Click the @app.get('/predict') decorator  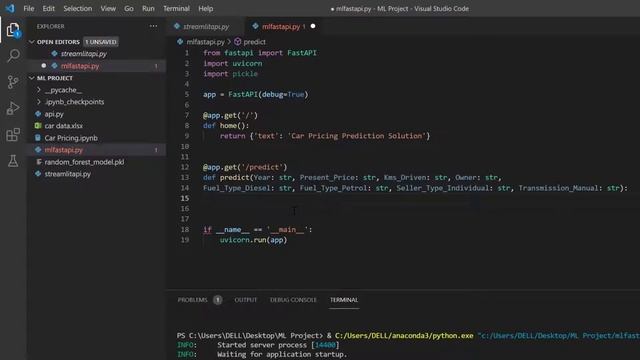pyautogui.click(x=245, y=167)
